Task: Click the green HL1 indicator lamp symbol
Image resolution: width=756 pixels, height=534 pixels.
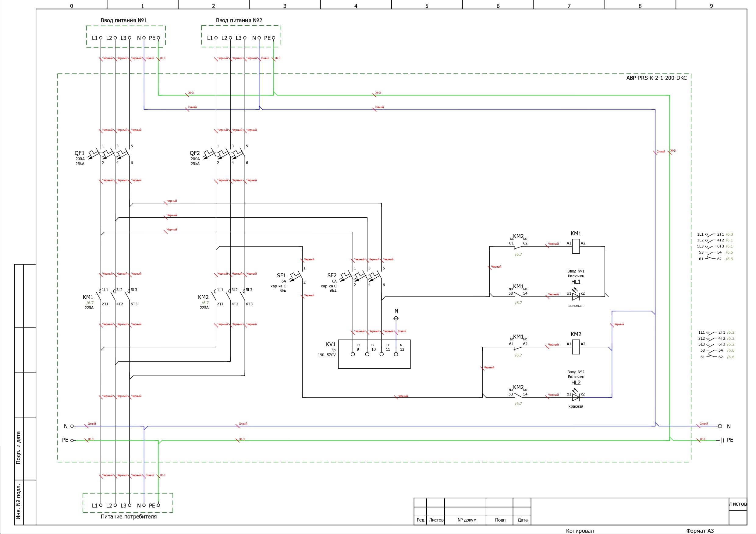Action: click(576, 297)
